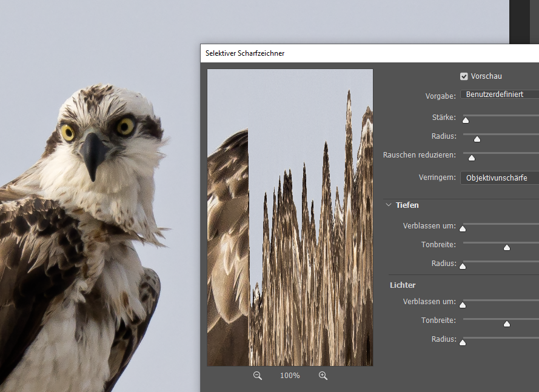Click Lichter Tonbreite slider handle
This screenshot has height=392, width=539.
pos(507,324)
